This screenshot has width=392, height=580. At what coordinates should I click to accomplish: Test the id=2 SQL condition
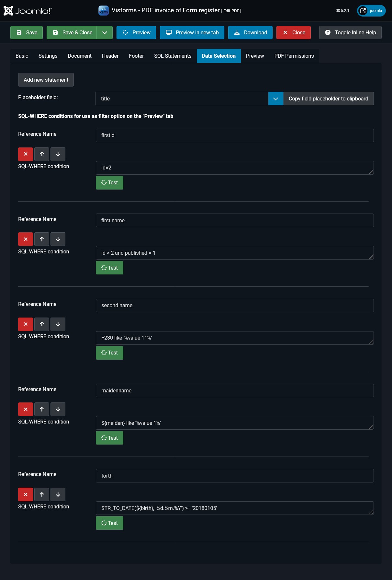109,183
